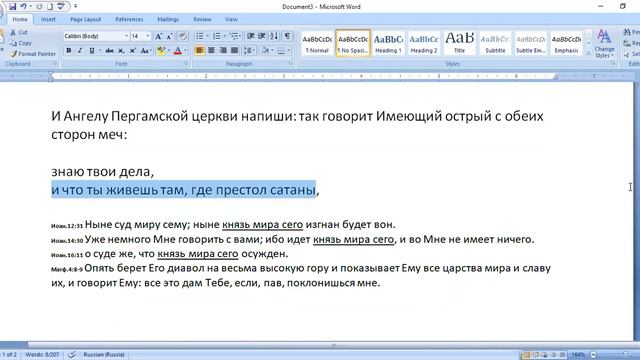Open the Review tab
This screenshot has width=640, height=360.
tap(202, 19)
